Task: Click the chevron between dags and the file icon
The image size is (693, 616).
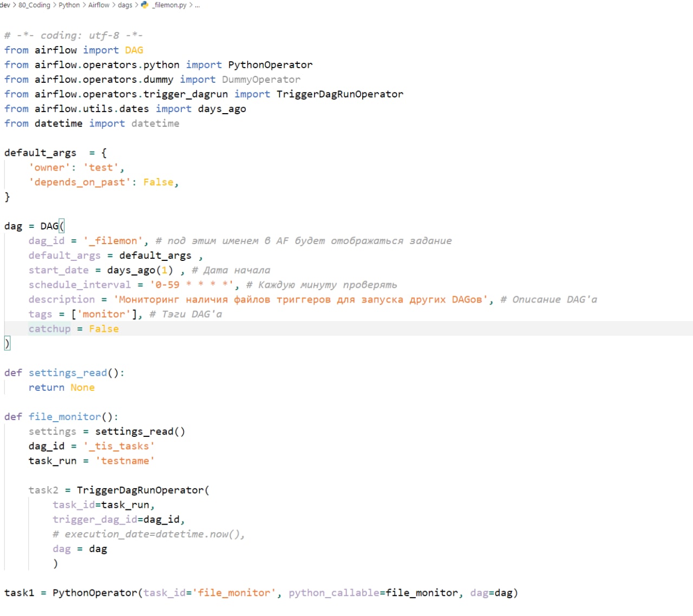Action: tap(136, 5)
